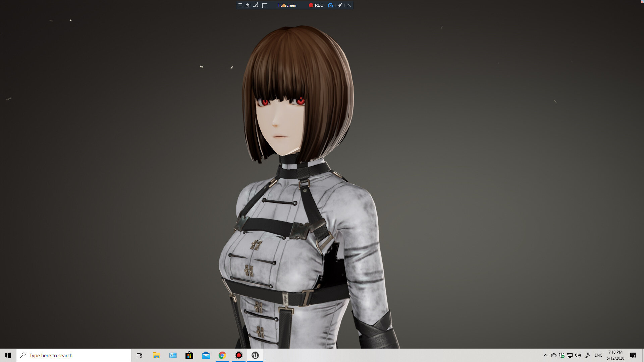The image size is (644, 362).
Task: Open the Mail app from the taskbar
Action: click(206, 355)
